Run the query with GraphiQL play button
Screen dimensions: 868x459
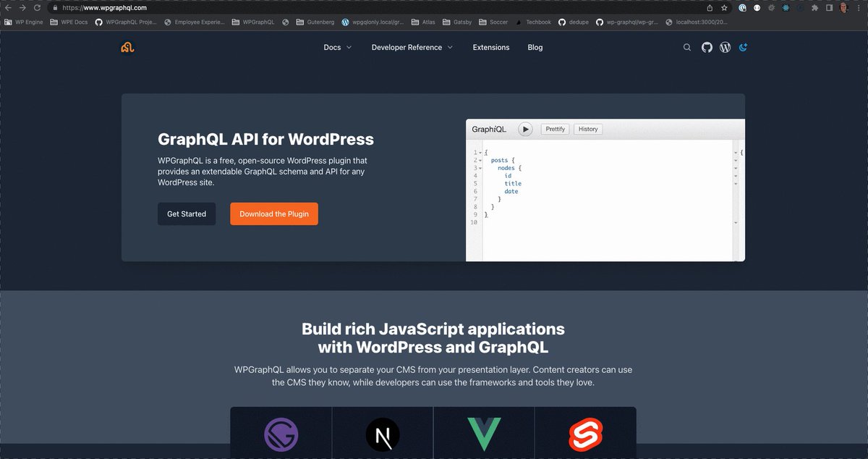pyautogui.click(x=526, y=129)
